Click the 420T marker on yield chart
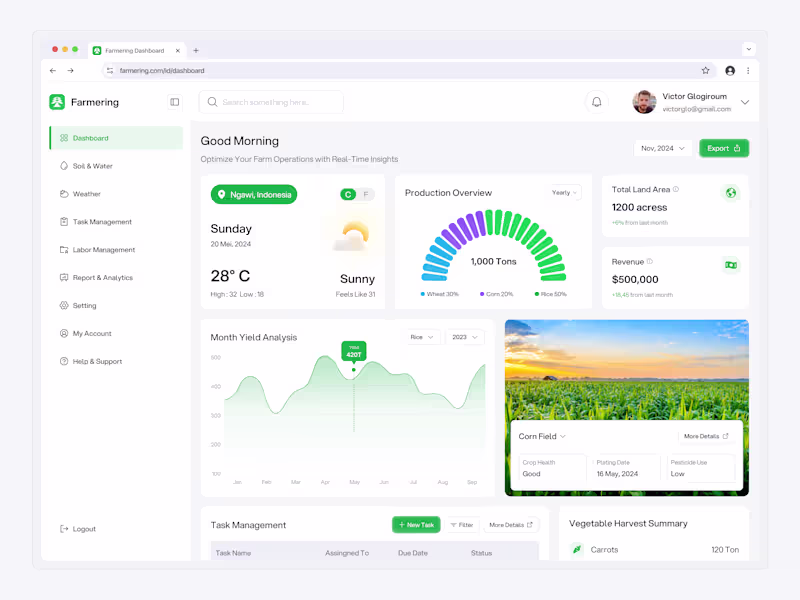The width and height of the screenshot is (800, 600). 354,352
